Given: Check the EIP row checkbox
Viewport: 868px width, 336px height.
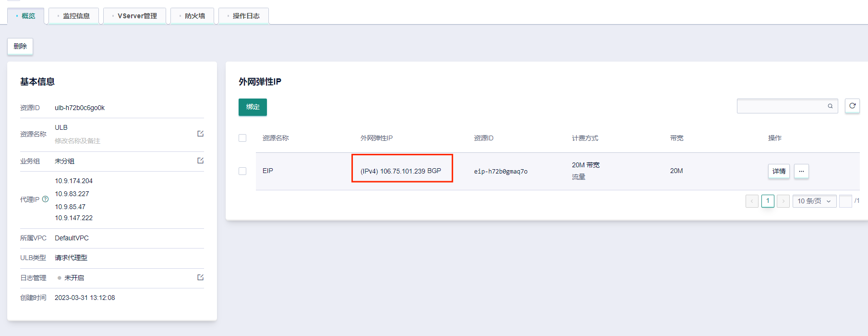Looking at the screenshot, I should (x=242, y=171).
